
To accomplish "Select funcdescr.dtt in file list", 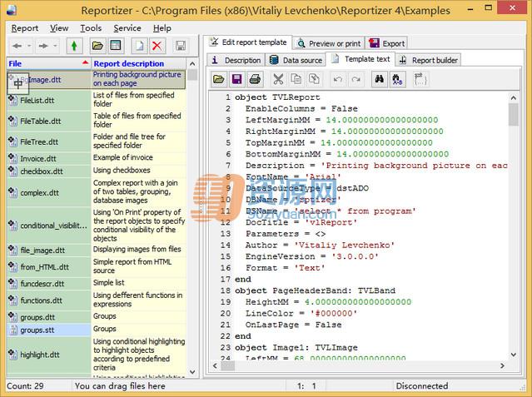I will click(48, 284).
